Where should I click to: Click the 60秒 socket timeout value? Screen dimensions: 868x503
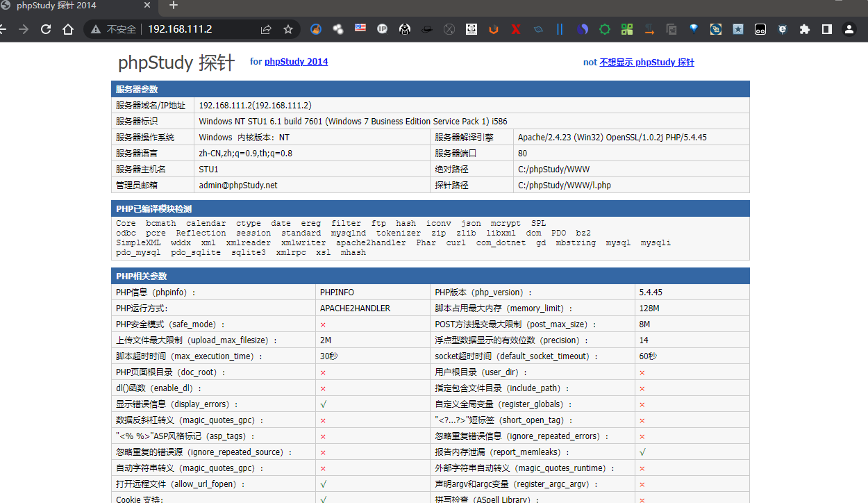(x=649, y=356)
